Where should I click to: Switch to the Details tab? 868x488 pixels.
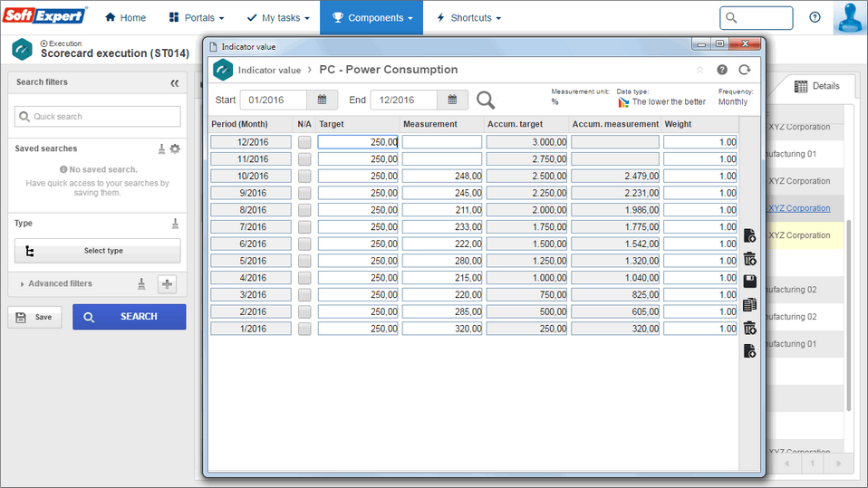(817, 86)
